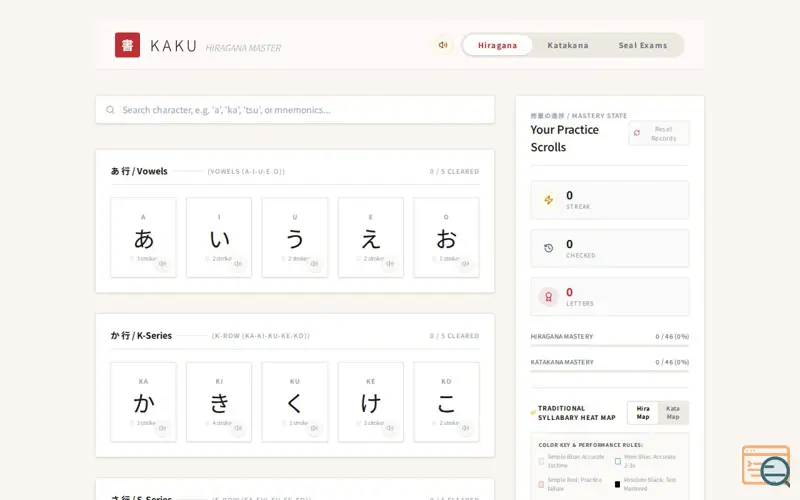Select the Kata Map toggle
The width and height of the screenshot is (800, 500).
point(673,413)
